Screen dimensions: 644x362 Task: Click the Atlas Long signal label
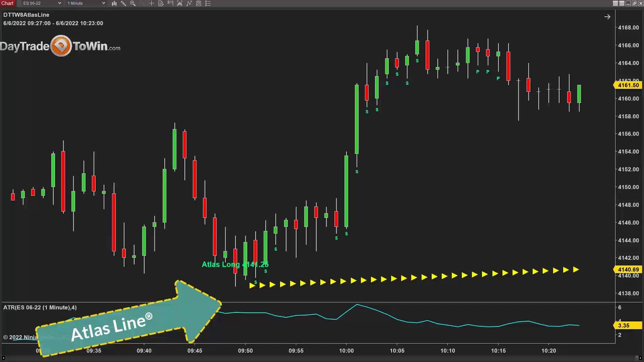[x=235, y=264]
